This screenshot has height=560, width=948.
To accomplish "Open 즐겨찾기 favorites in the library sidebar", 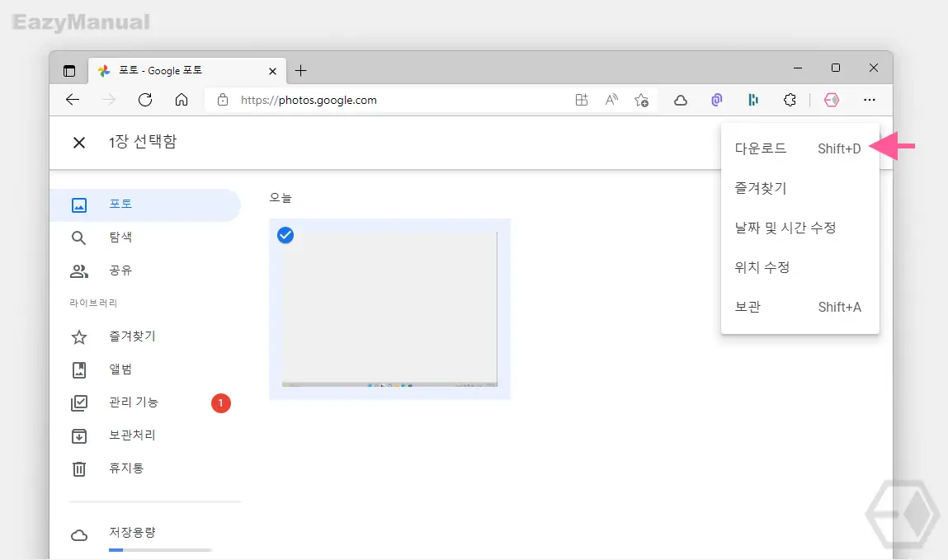I will click(x=145, y=336).
